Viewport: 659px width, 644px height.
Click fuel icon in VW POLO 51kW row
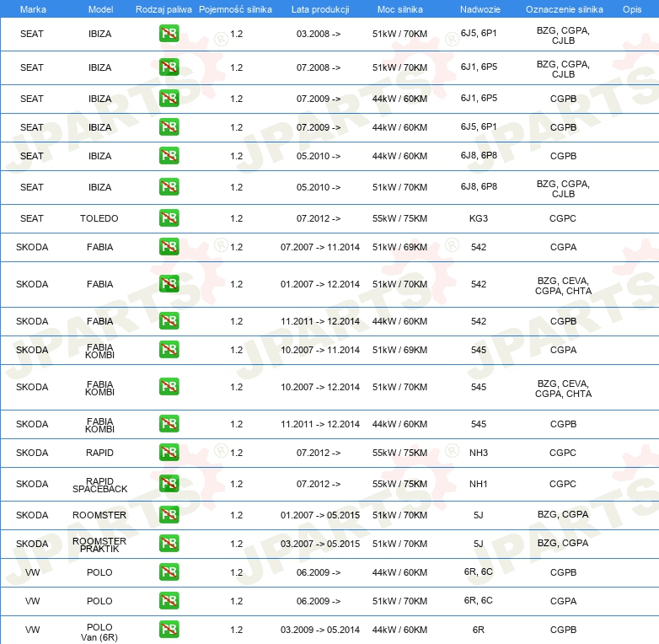[x=169, y=601]
